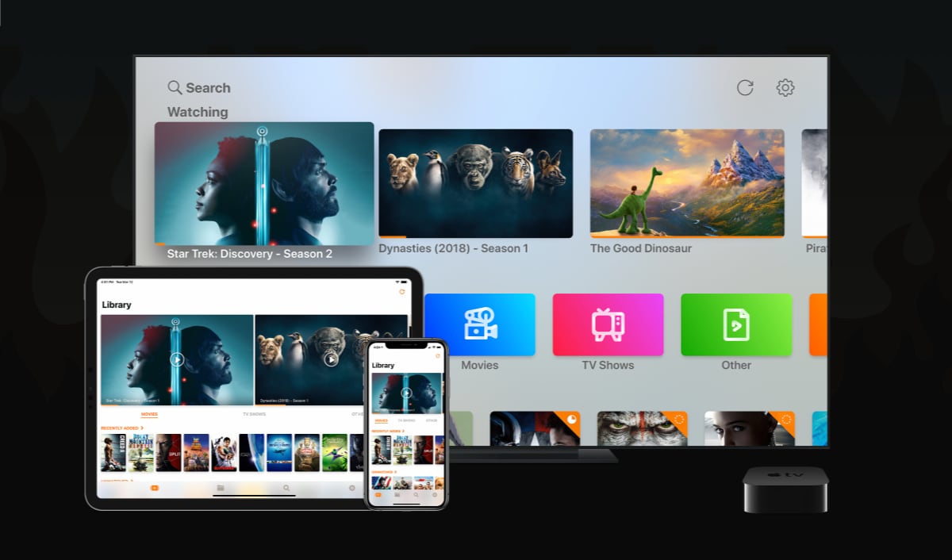Viewport: 952px width, 560px height.
Task: Click the Other label under the green tile
Action: coord(736,365)
